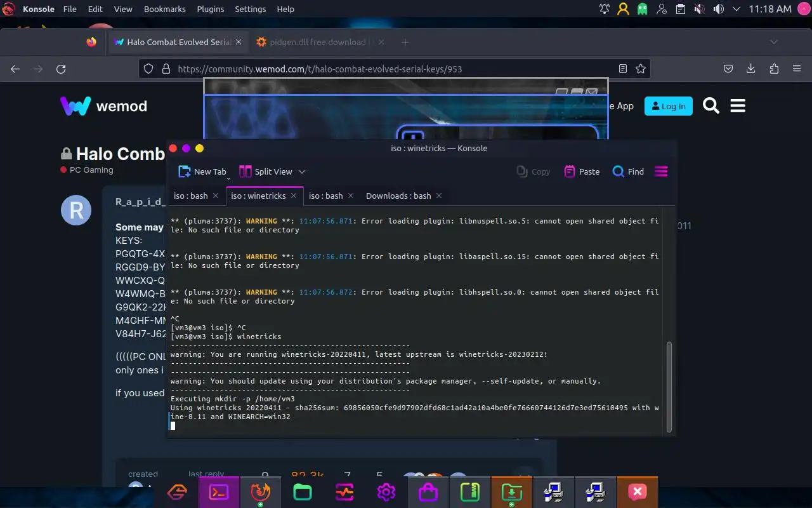812x508 pixels.
Task: Click the yellow user tray icon
Action: pos(624,9)
